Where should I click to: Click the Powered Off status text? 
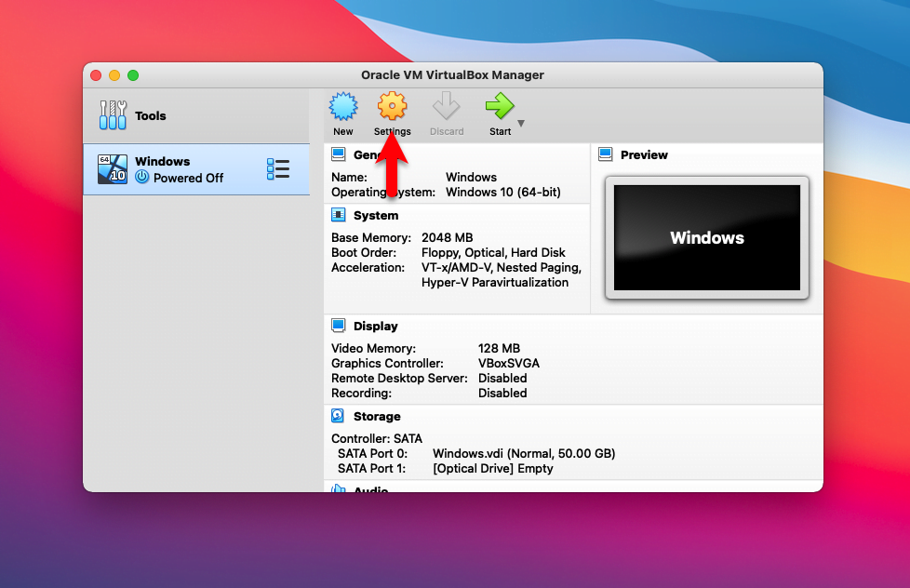188,179
